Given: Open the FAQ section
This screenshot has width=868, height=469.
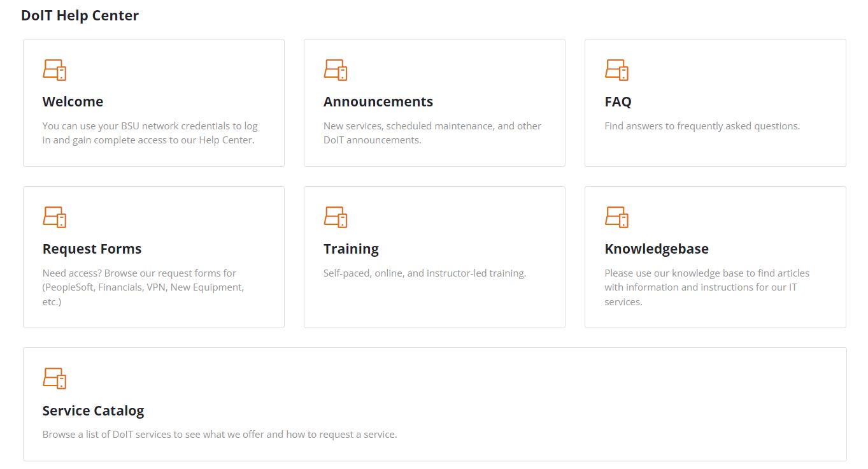Looking at the screenshot, I should [617, 101].
